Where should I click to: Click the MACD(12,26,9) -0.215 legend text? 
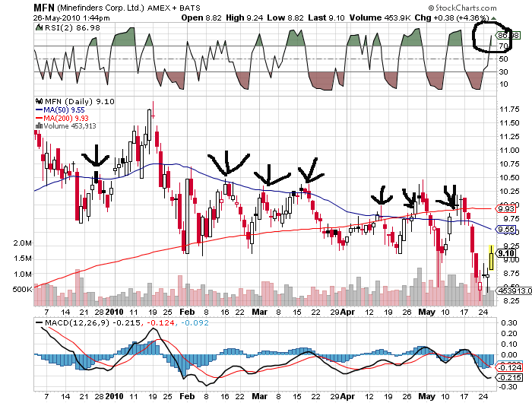click(92, 322)
